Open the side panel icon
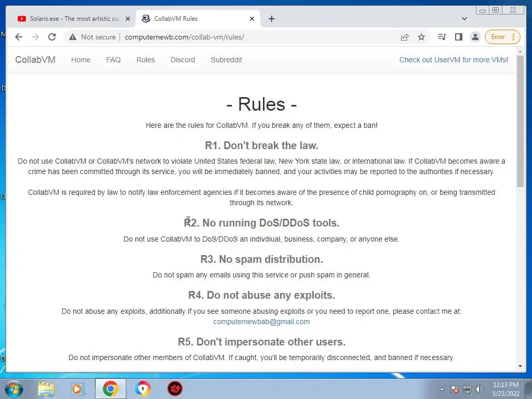This screenshot has height=399, width=532. coord(459,37)
